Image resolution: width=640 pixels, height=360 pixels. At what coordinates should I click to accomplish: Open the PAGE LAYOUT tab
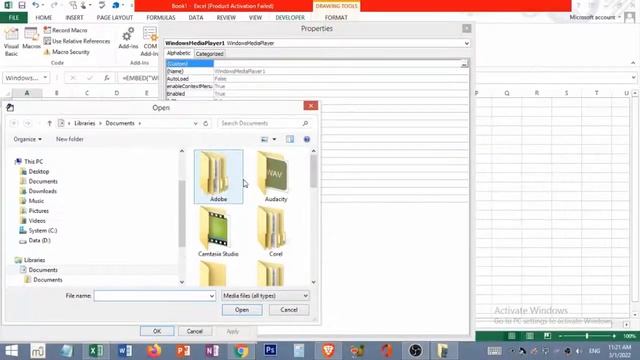[115, 18]
